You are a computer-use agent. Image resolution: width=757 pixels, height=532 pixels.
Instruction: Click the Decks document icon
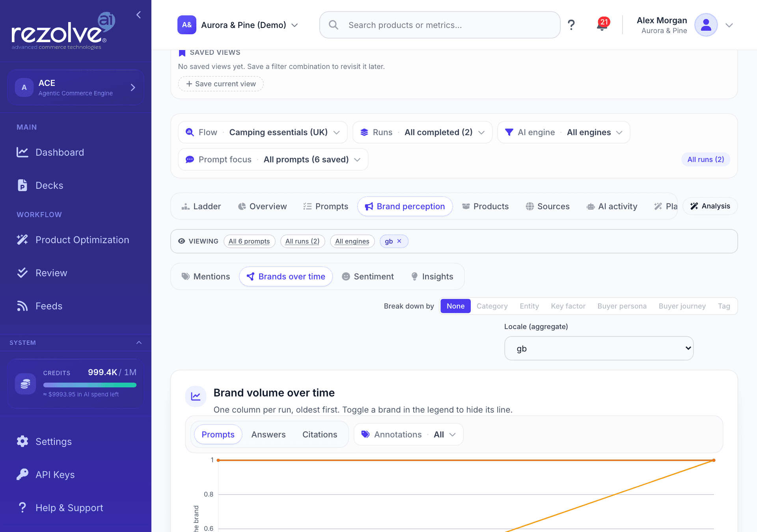pyautogui.click(x=22, y=185)
